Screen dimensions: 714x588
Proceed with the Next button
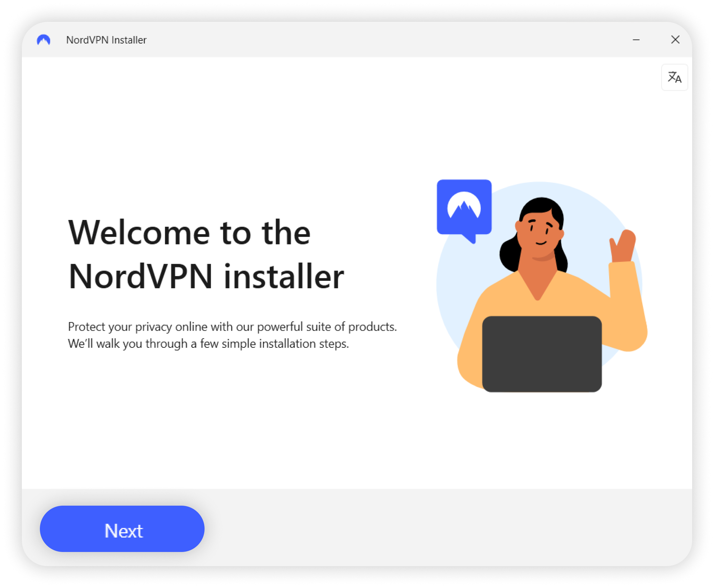pos(122,529)
